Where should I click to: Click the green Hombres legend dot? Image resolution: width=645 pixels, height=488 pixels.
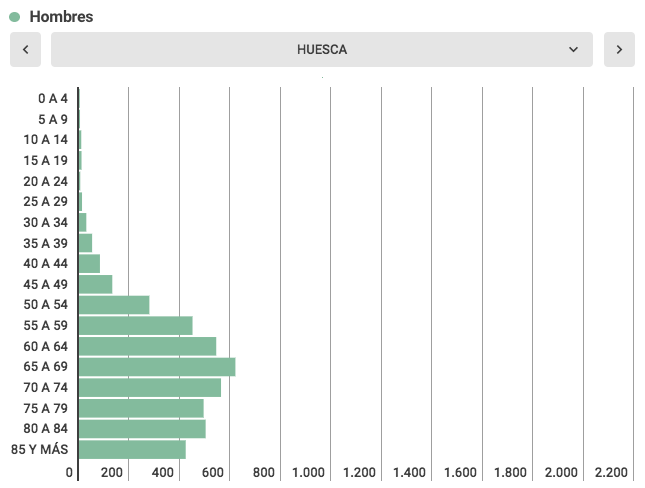coord(15,17)
